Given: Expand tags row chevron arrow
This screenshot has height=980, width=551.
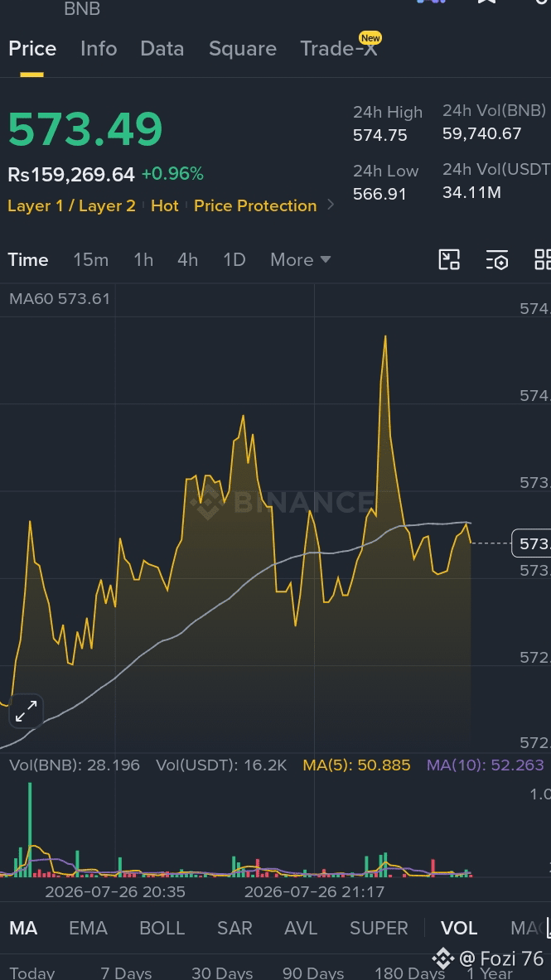Looking at the screenshot, I should [x=331, y=205].
